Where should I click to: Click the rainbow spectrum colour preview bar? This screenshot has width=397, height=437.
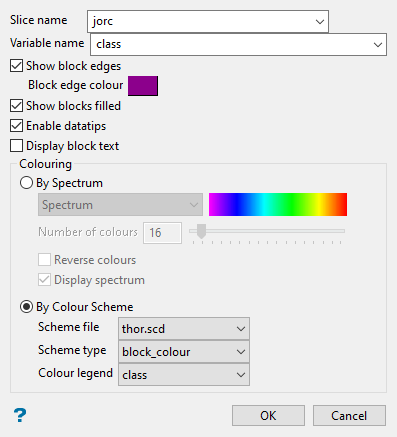tap(278, 204)
